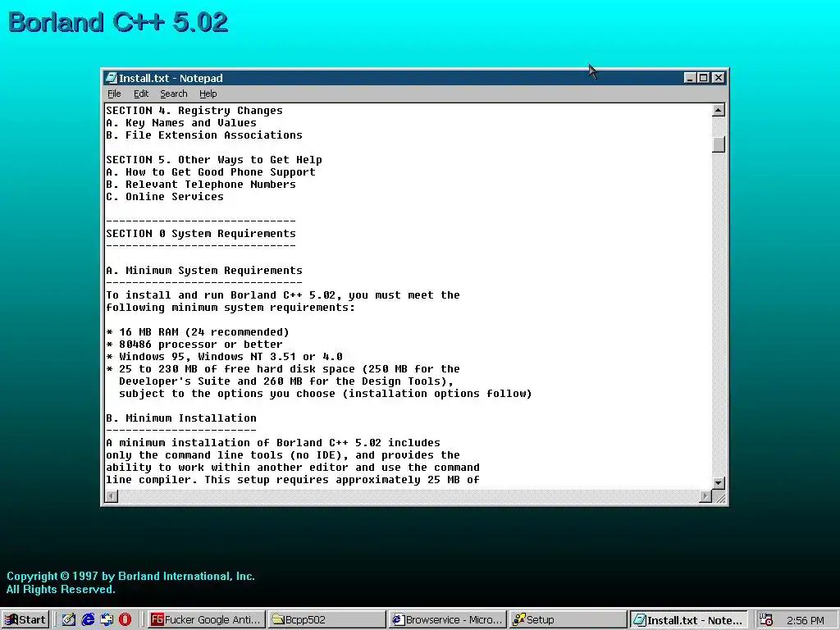Open the Start menu
840x630 pixels.
coord(25,620)
